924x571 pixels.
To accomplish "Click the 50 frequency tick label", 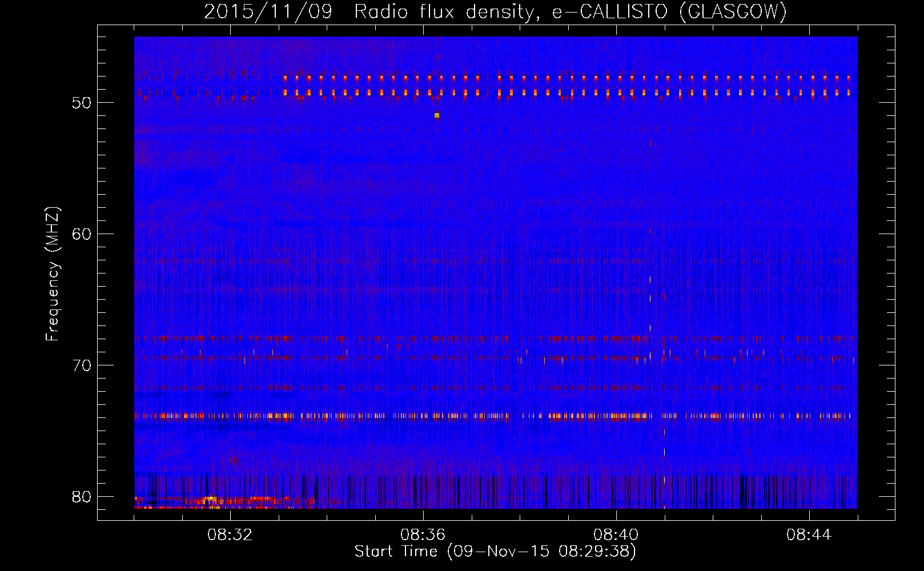I will click(x=82, y=103).
